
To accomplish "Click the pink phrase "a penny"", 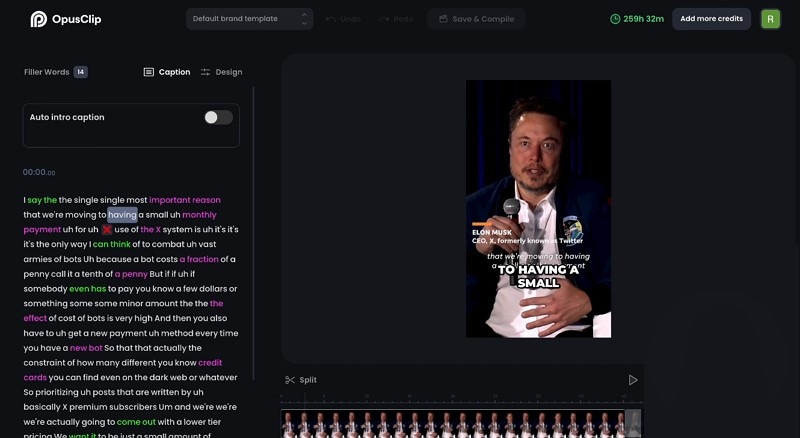I will [x=131, y=274].
